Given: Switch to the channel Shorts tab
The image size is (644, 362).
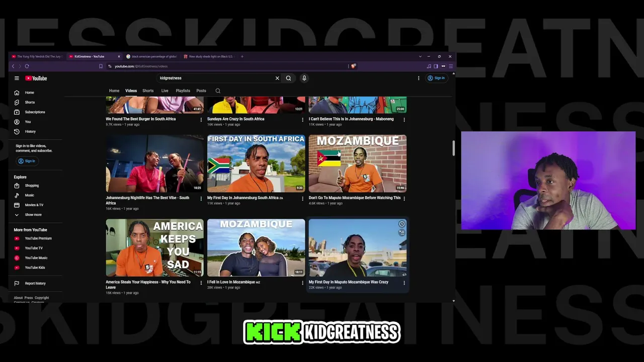Looking at the screenshot, I should 148,91.
